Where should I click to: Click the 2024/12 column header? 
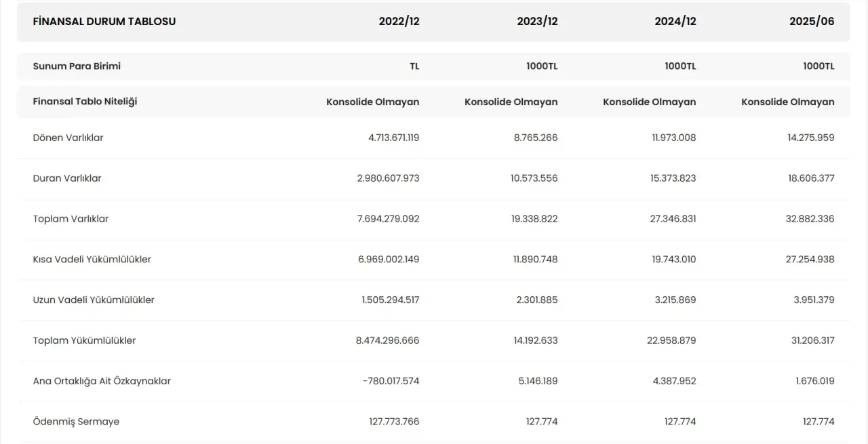675,22
